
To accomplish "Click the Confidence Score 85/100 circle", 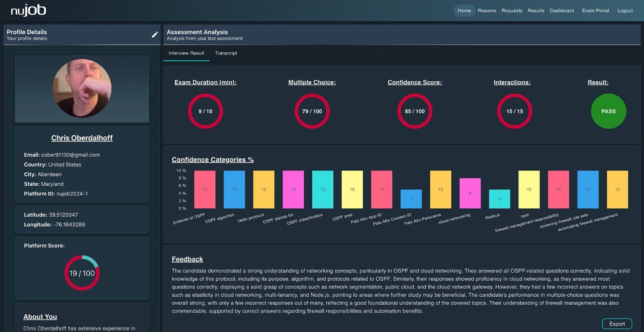I will click(415, 111).
